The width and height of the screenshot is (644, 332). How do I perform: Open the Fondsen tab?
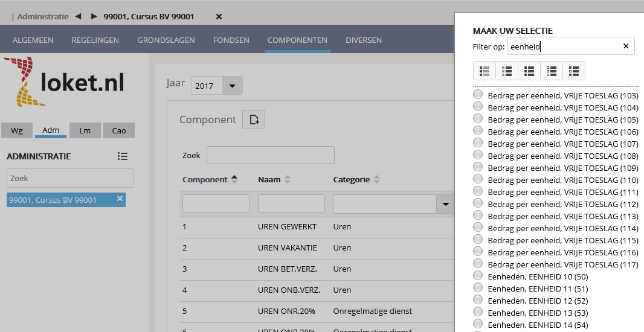click(x=231, y=40)
